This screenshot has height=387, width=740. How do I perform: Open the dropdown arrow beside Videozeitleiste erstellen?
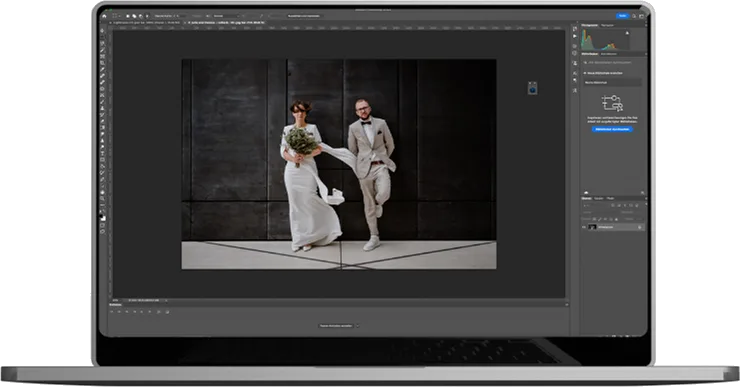click(x=357, y=326)
